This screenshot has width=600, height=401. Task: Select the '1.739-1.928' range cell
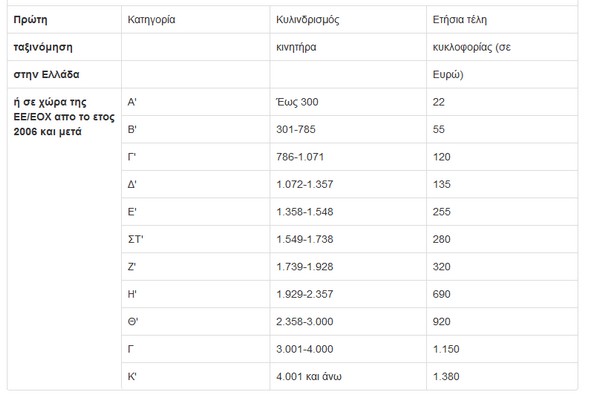coord(304,266)
